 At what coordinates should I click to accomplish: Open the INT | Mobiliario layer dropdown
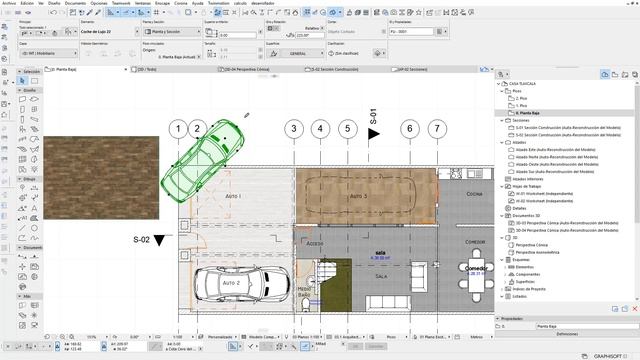49,53
